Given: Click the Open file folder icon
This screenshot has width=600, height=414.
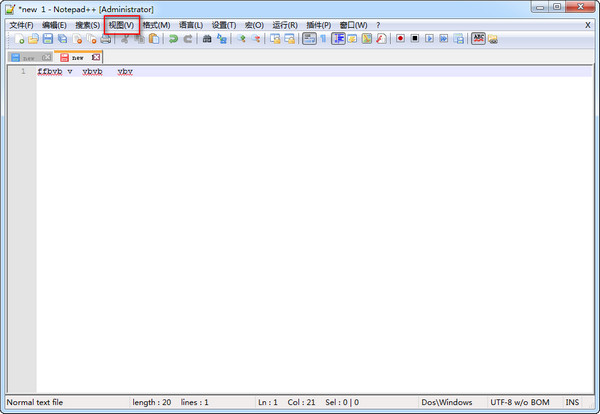Looking at the screenshot, I should click(33, 39).
